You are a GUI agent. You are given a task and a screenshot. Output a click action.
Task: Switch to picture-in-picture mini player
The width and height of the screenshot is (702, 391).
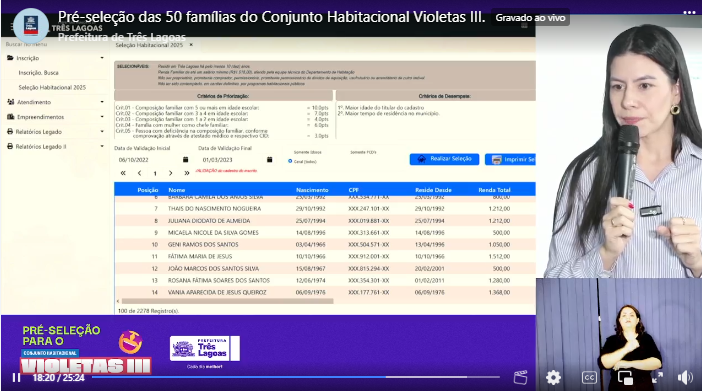click(x=625, y=378)
